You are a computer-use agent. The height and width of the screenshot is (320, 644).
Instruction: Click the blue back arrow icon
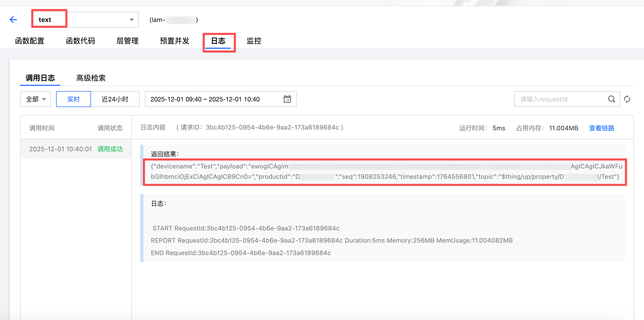pos(13,20)
